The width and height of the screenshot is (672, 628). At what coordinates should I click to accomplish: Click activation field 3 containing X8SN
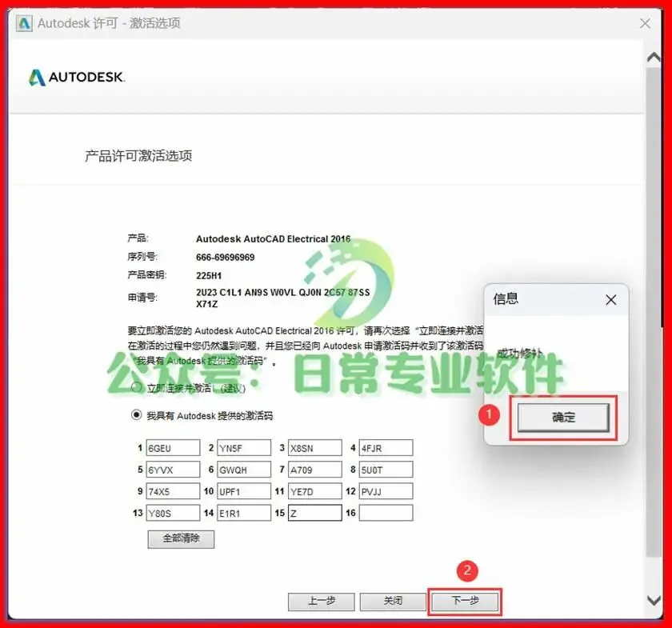tap(315, 447)
